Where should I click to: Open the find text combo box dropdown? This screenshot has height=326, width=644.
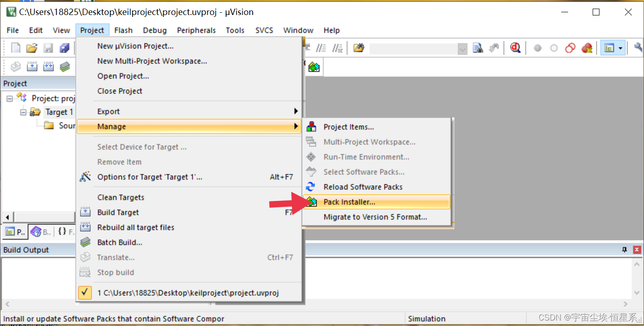coord(463,48)
